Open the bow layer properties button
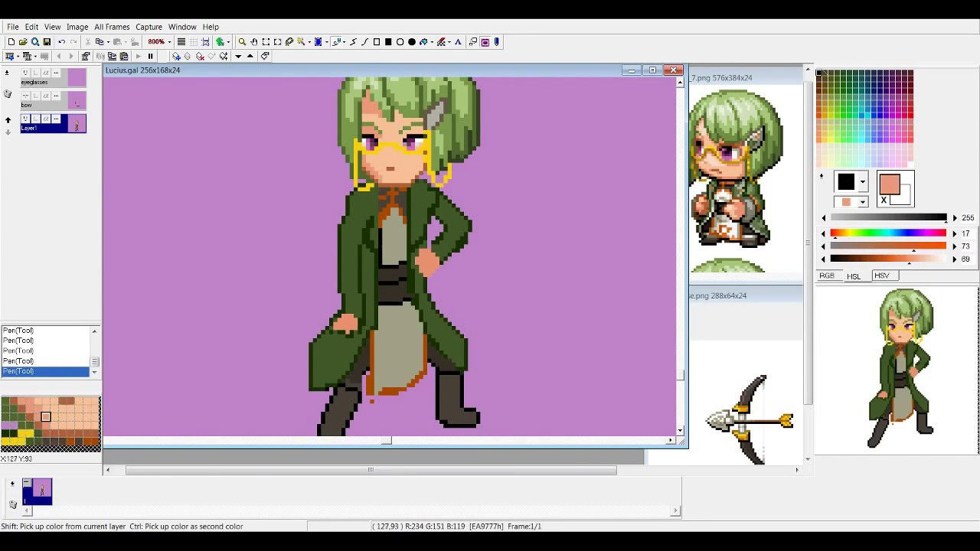 (56, 96)
